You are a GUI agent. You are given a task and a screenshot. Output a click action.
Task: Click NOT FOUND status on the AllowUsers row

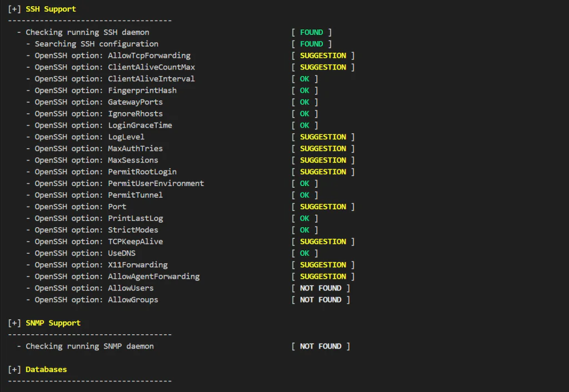coord(321,288)
